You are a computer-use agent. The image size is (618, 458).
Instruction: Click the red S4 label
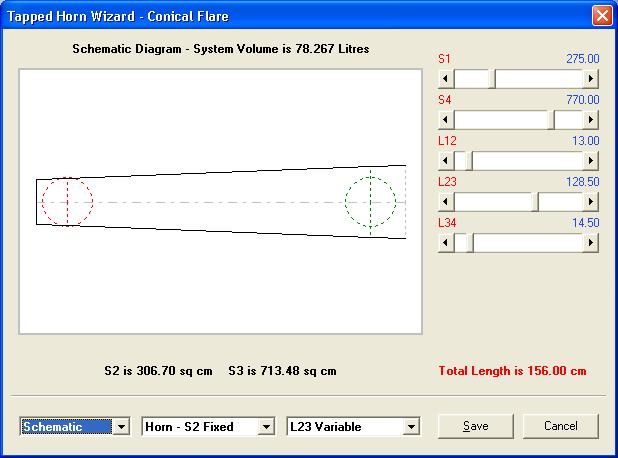[445, 100]
